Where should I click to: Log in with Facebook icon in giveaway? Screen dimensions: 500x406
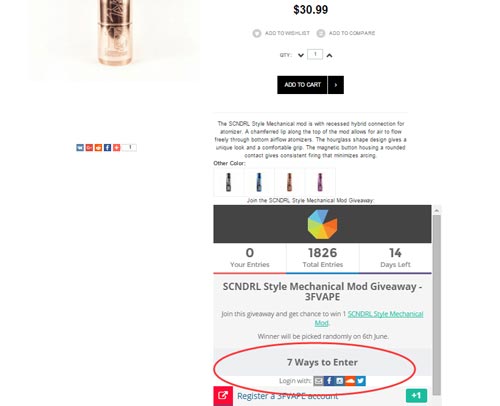(x=329, y=381)
